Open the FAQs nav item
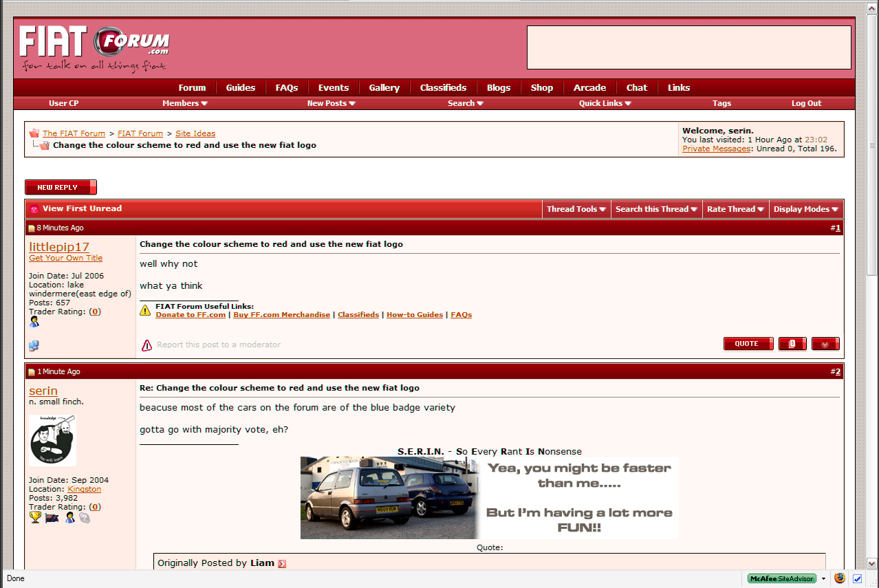 click(x=287, y=87)
